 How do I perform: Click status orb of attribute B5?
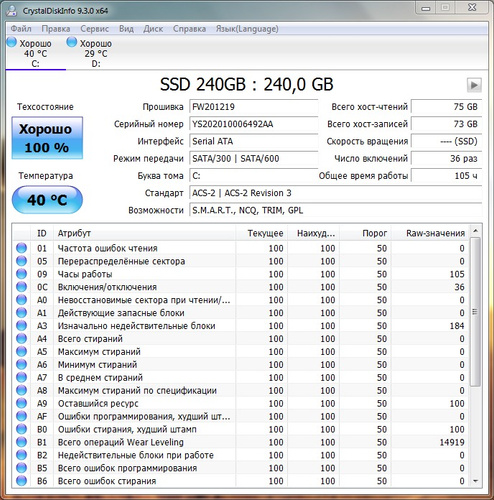pyautogui.click(x=22, y=468)
